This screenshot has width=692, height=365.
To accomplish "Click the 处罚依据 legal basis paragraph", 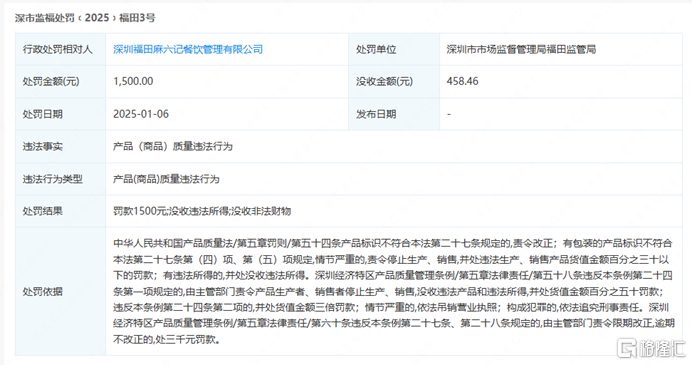I will coord(394,292).
